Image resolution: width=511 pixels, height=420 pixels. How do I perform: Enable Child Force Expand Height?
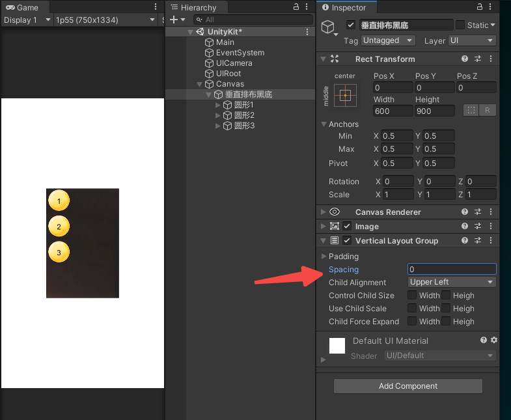click(x=446, y=321)
